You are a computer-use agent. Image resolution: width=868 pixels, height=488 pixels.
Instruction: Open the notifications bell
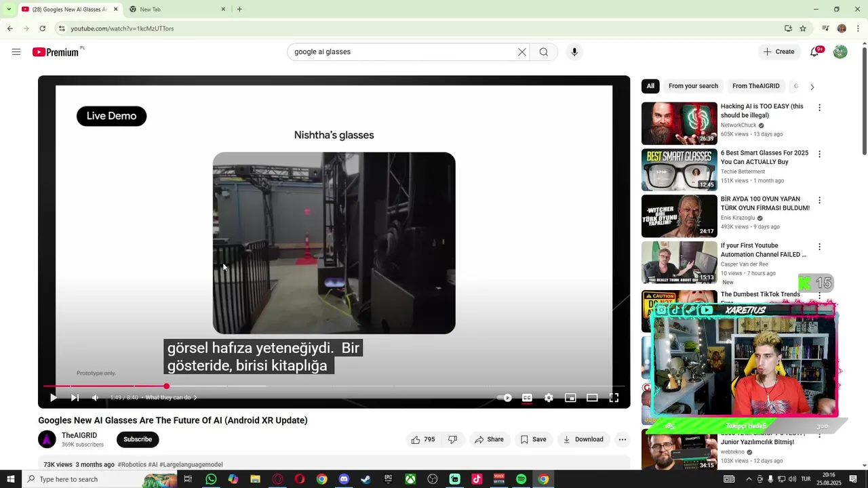click(x=814, y=52)
